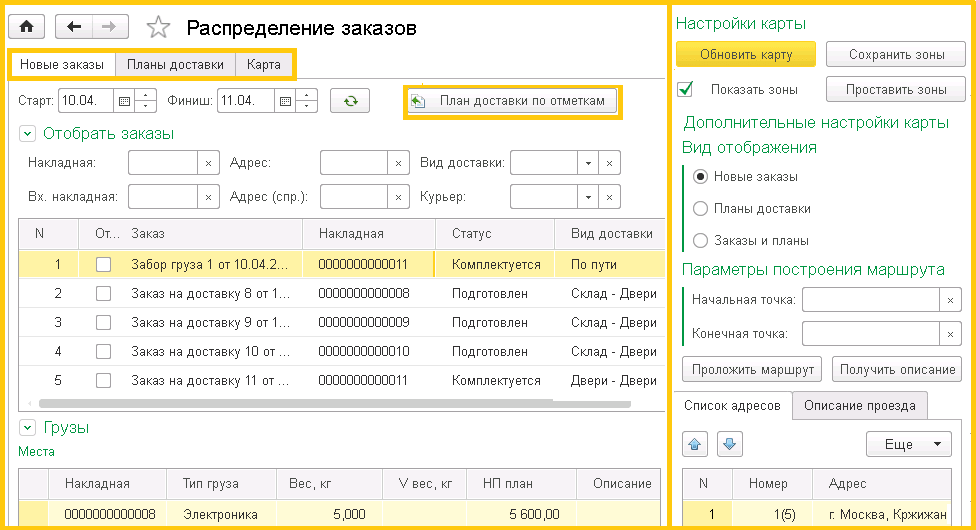Viewport: 976px width, 530px height.
Task: Collapse the Грузы section
Action: (27, 428)
